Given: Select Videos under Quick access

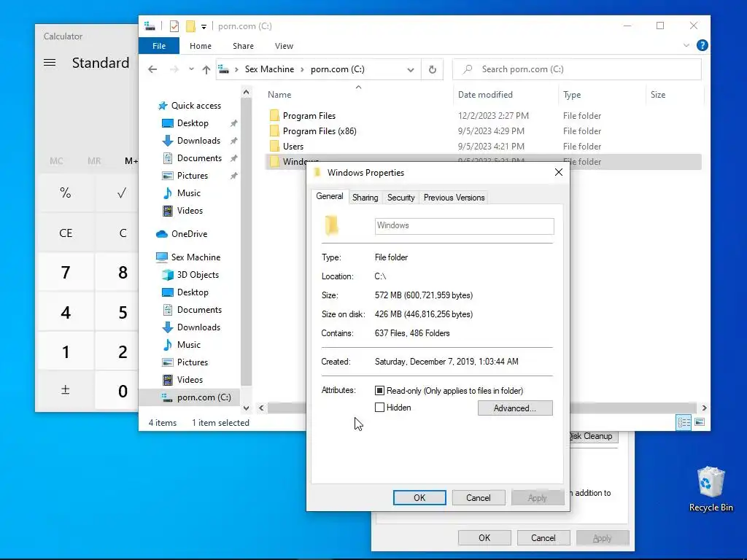Looking at the screenshot, I should pos(190,211).
